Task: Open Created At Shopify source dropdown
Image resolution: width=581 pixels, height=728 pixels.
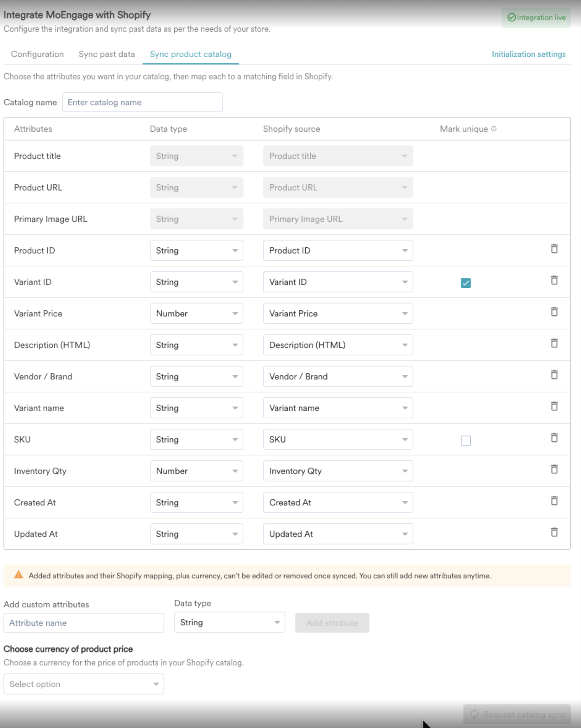Action: coord(338,502)
